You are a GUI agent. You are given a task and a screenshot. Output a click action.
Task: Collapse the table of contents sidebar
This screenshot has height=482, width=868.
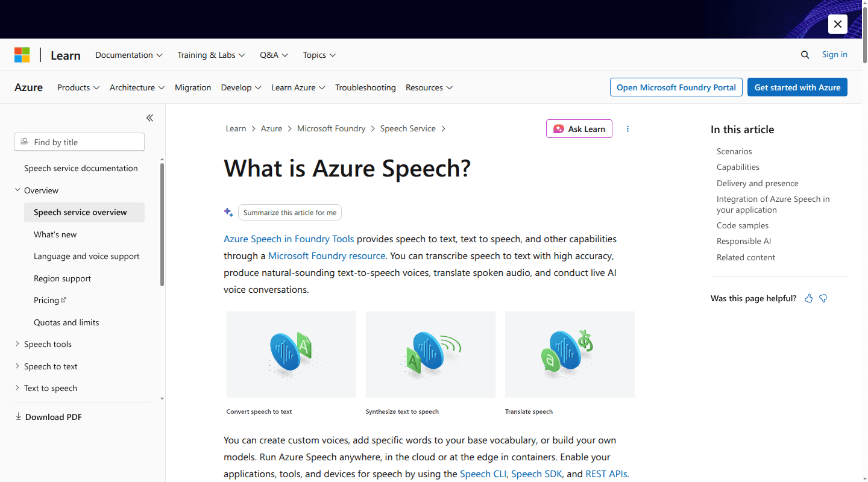click(x=149, y=118)
